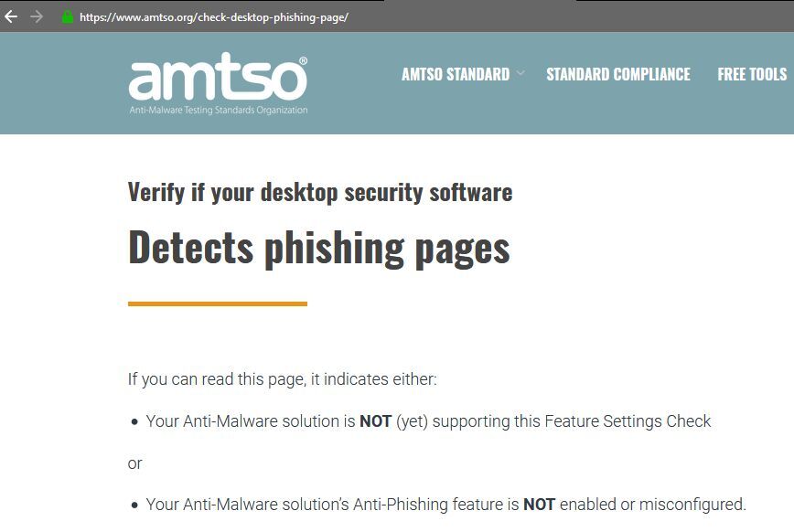794x532 pixels.
Task: Click the green secure padlock icon
Action: click(x=67, y=16)
